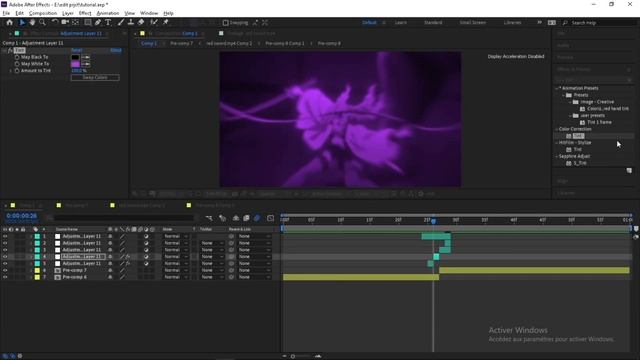
Task: Enable the Snapping checkbox
Action: point(225,23)
